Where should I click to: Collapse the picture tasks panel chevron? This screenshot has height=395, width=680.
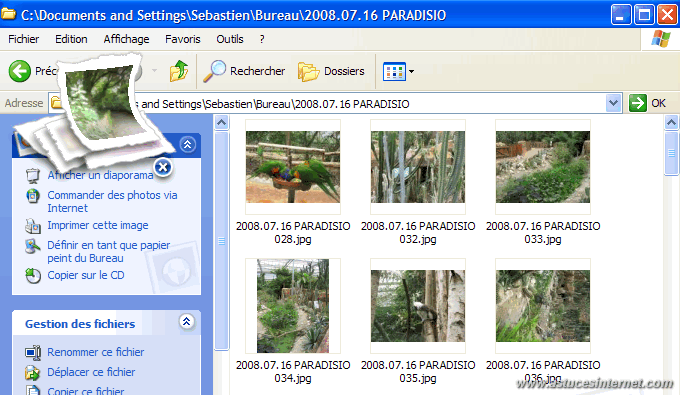point(187,144)
